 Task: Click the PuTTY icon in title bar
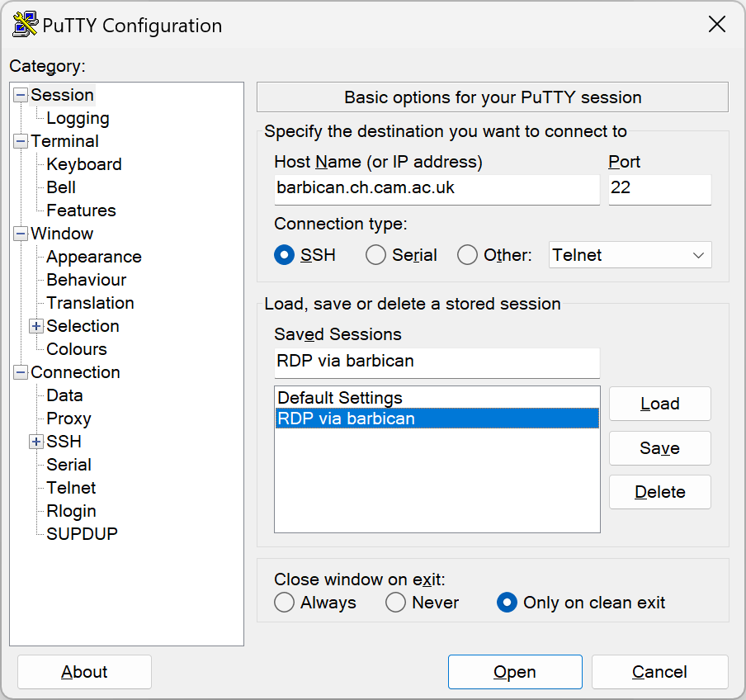tap(25, 25)
